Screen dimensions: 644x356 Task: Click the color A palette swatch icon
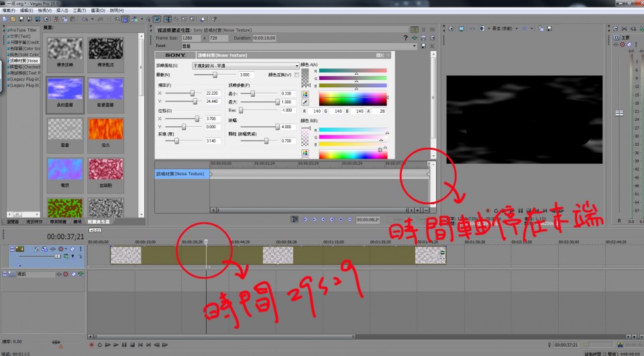tap(306, 94)
